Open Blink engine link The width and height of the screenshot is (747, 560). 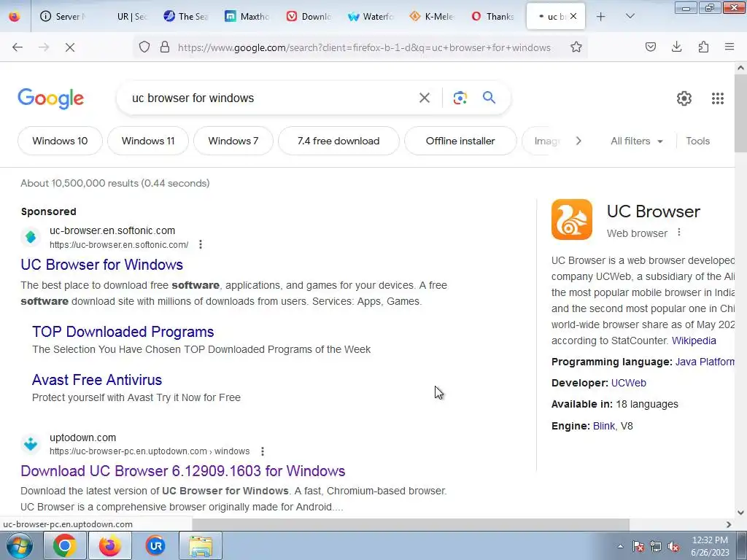click(603, 426)
